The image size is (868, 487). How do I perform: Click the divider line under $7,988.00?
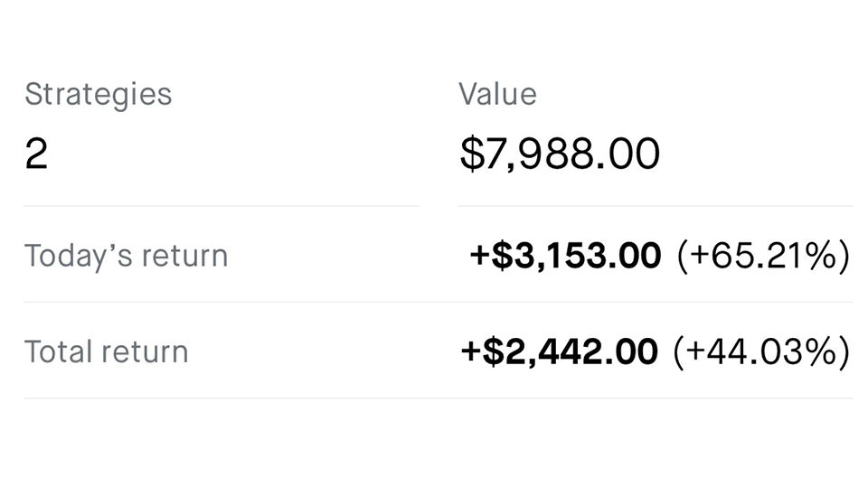pyautogui.click(x=656, y=206)
